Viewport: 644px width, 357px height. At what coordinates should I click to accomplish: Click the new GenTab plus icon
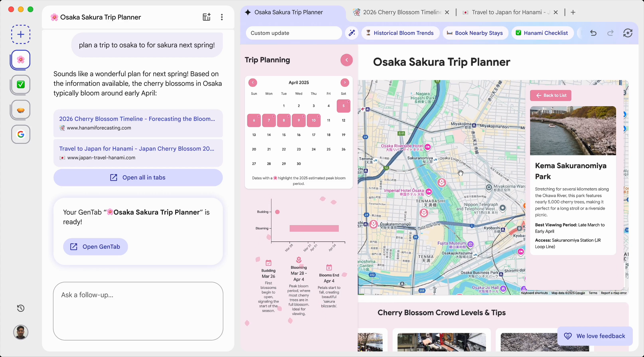click(21, 34)
